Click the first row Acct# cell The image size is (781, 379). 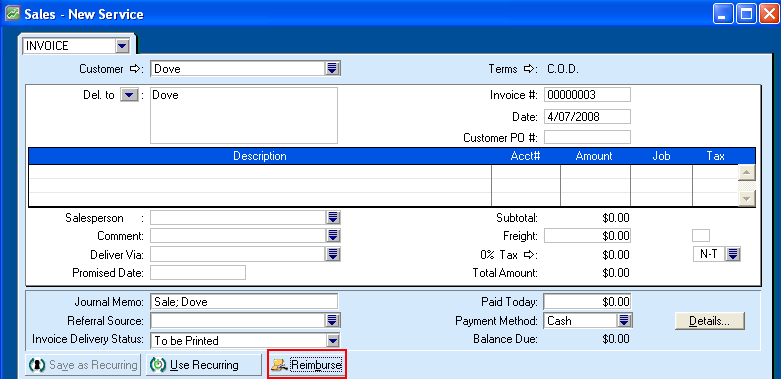point(526,172)
